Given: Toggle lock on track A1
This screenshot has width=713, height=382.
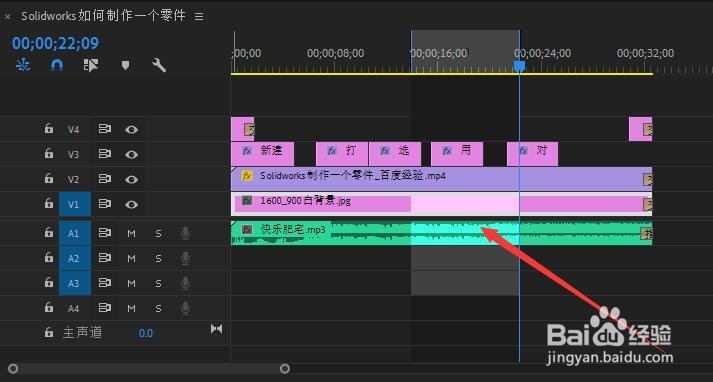Looking at the screenshot, I should point(49,233).
